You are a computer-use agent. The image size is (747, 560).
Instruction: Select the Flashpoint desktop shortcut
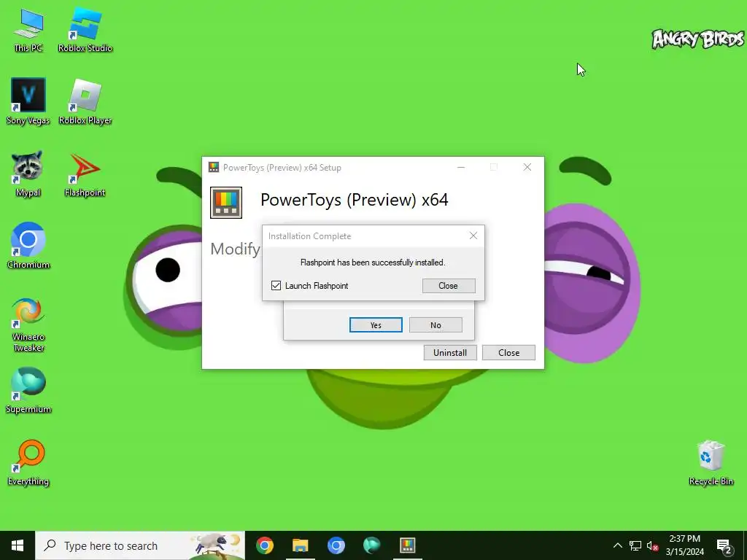[85, 175]
